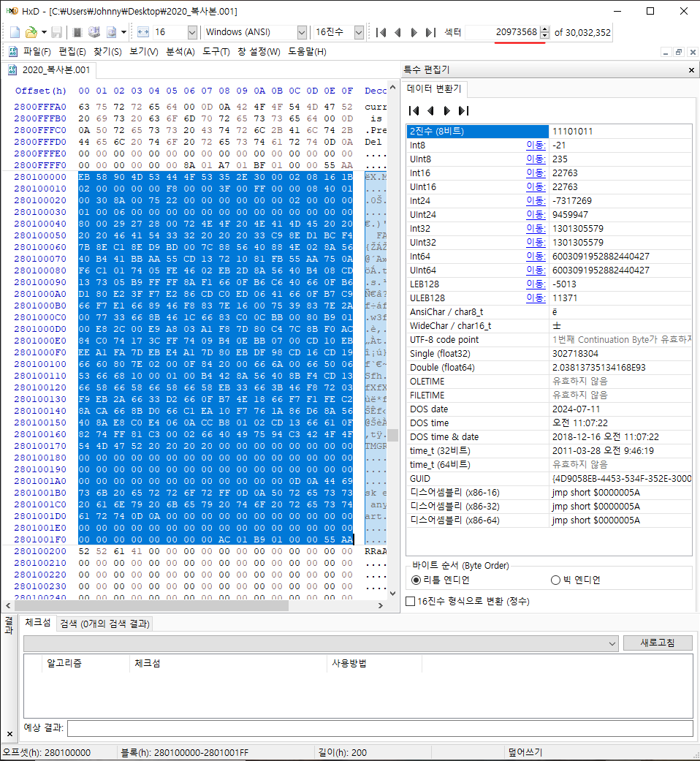Jump to first byte in data inspector
The height and width of the screenshot is (761, 700).
pyautogui.click(x=414, y=110)
